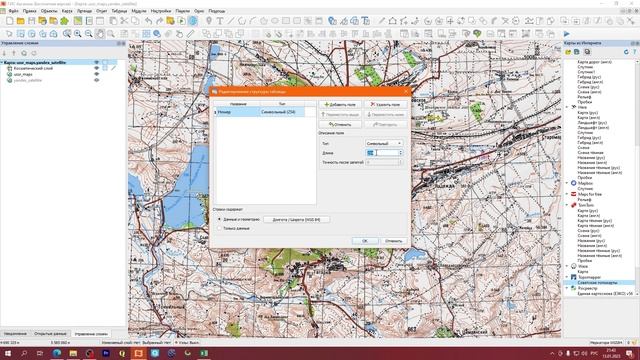Open the Тип field type dropdown
The image size is (640, 360).
[x=384, y=143]
